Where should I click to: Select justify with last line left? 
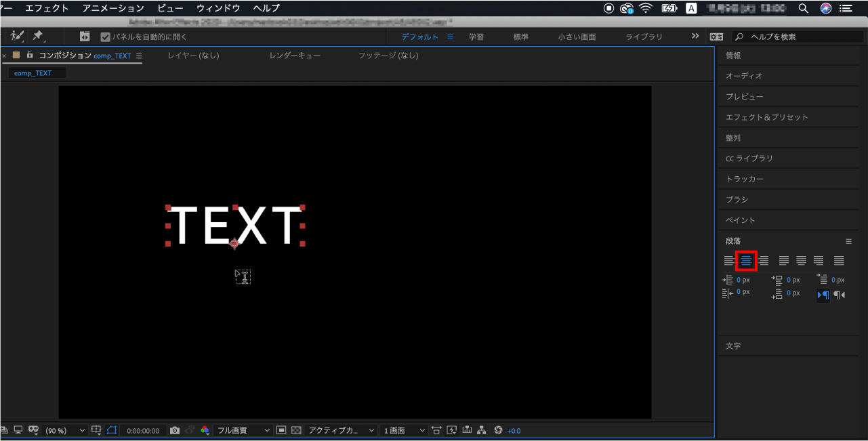[x=784, y=261]
